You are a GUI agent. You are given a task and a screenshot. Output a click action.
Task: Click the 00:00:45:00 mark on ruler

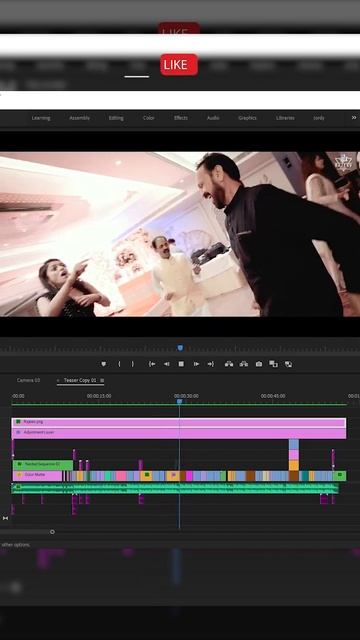click(x=273, y=396)
